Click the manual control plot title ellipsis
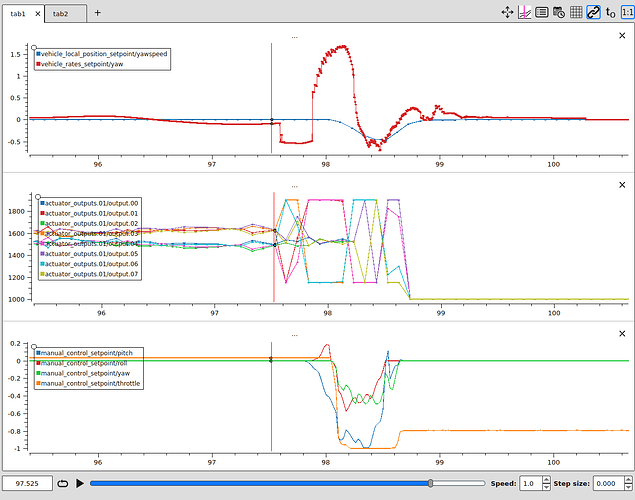 294,335
